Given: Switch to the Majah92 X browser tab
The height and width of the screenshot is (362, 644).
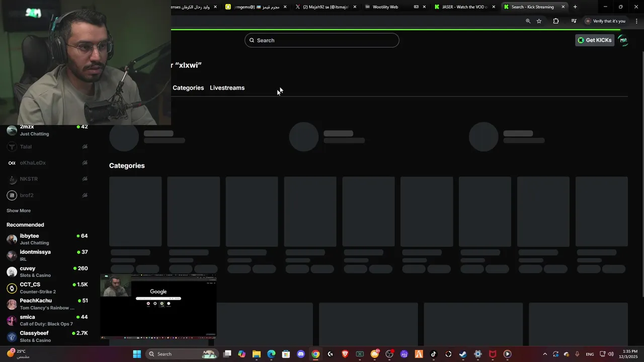Looking at the screenshot, I should coord(326,7).
